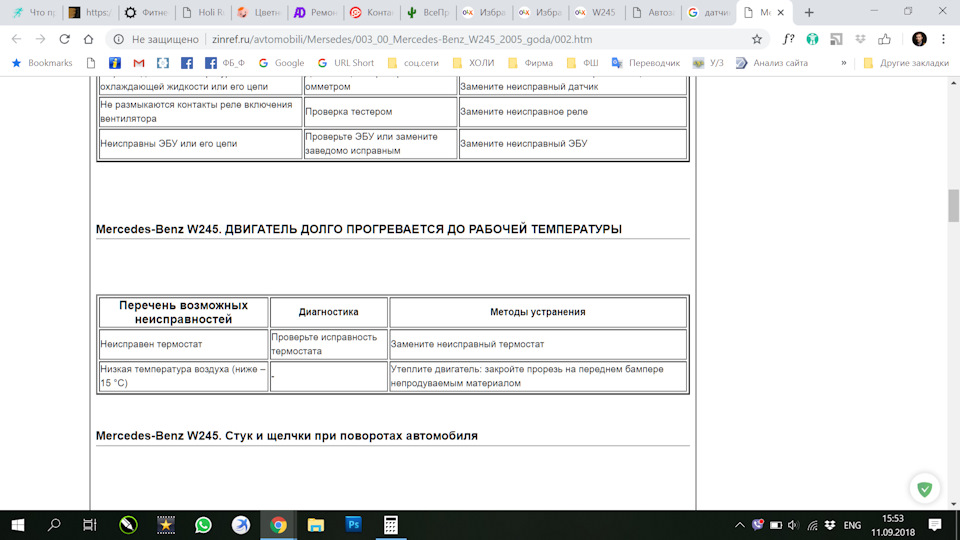Select heading 'Стук и щелчки при поворотах автомобиля'
960x540 pixels.
tap(351, 436)
